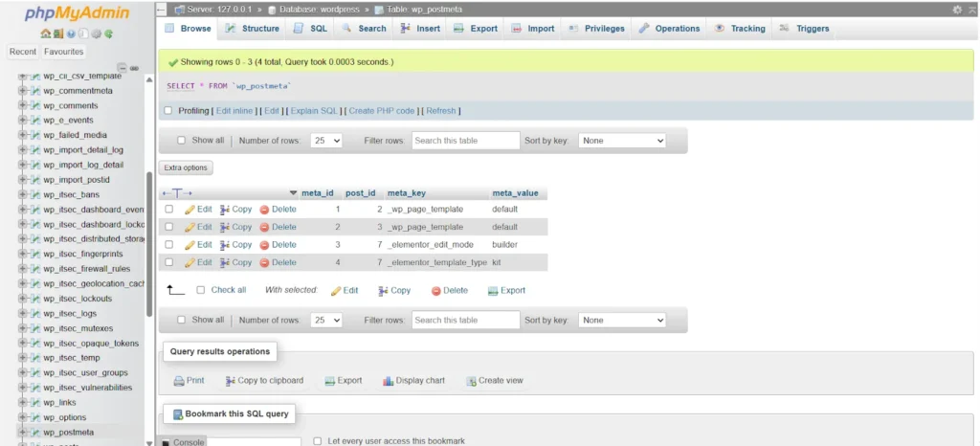
Task: Select row checkbox for meta_id 1
Action: (x=168, y=210)
